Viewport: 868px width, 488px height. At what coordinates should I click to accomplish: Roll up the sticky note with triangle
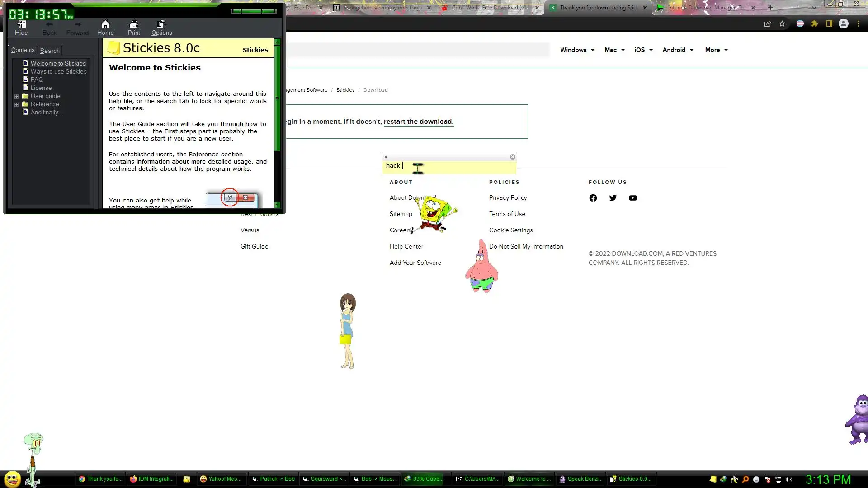[x=386, y=157]
